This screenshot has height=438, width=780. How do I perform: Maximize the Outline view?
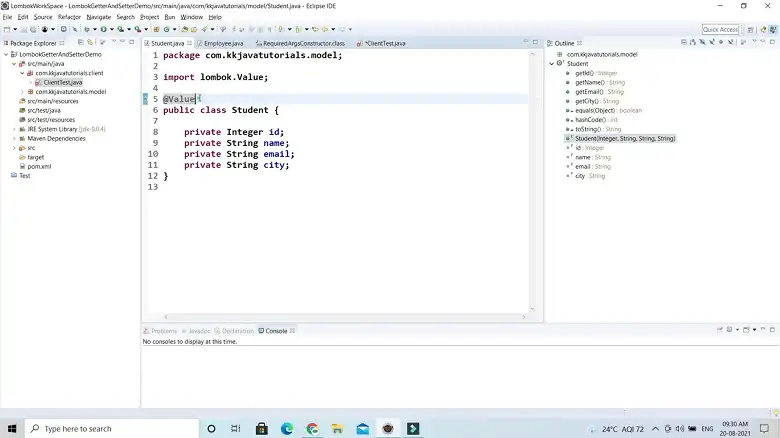(x=772, y=42)
